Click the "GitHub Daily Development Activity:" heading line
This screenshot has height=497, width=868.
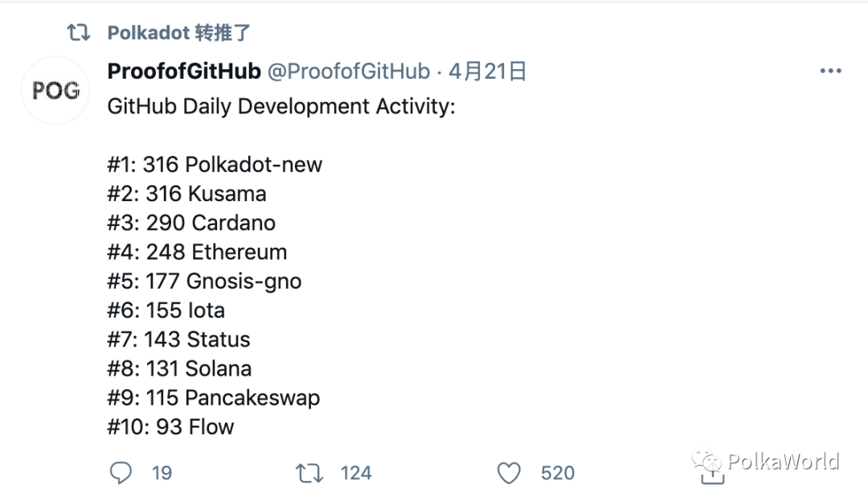[281, 107]
